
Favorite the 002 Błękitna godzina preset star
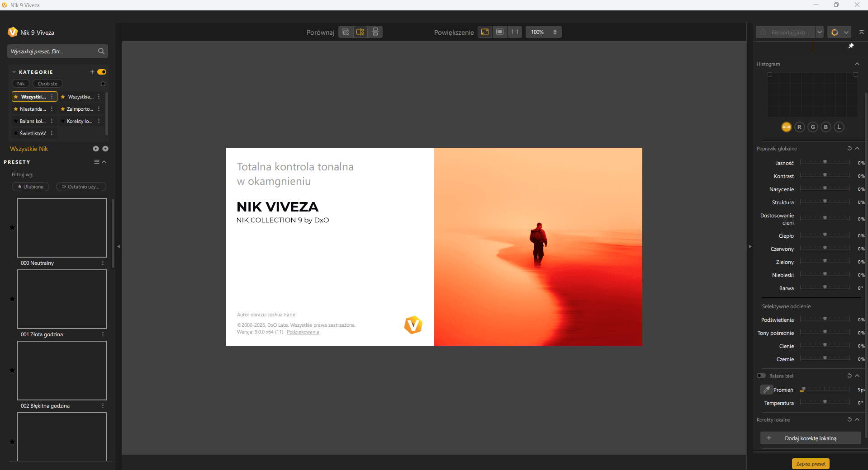point(12,370)
